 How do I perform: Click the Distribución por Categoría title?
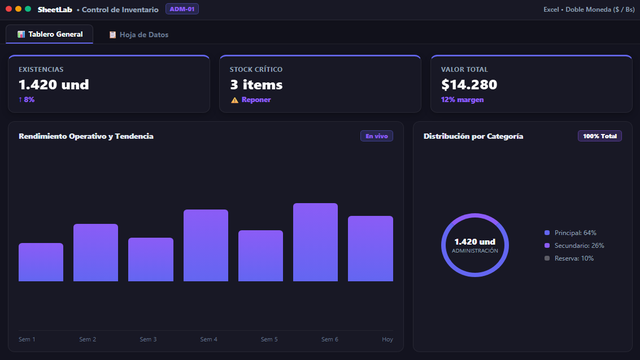(473, 136)
